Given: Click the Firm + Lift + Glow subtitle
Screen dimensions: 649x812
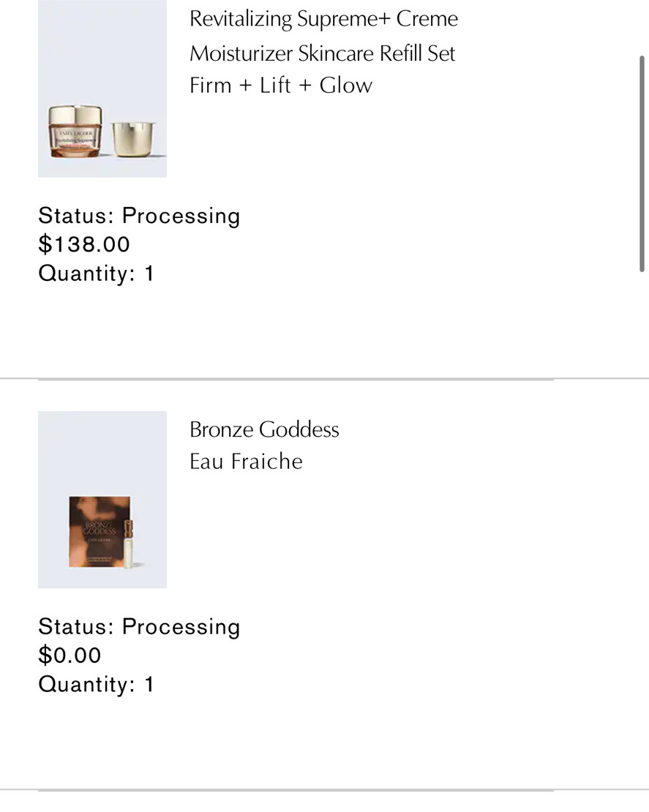Looking at the screenshot, I should [x=281, y=86].
